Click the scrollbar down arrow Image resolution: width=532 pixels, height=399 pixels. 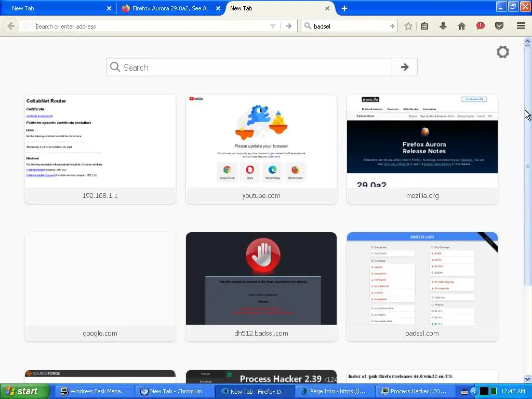coord(527,379)
